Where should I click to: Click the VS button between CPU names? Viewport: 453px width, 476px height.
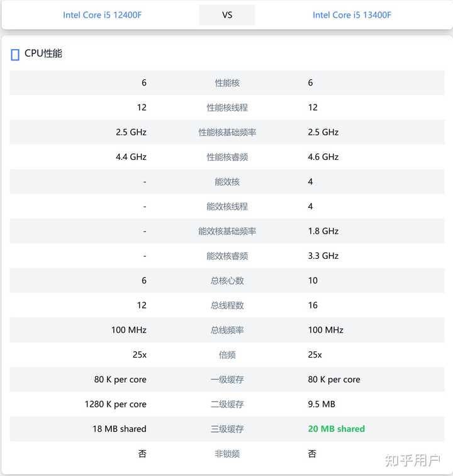click(227, 15)
